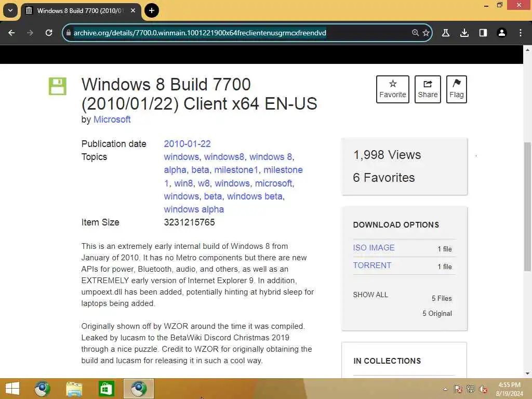Open the Microsoft creator link

[x=112, y=119]
